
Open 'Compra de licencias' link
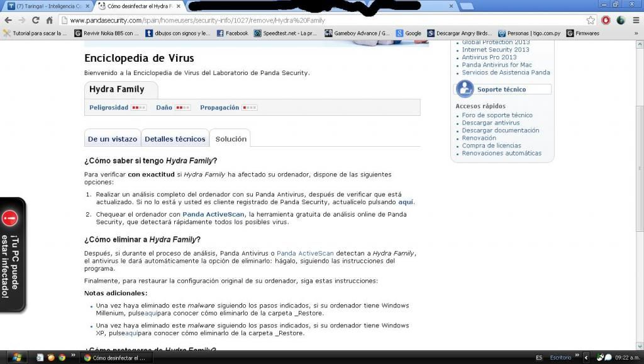point(491,145)
